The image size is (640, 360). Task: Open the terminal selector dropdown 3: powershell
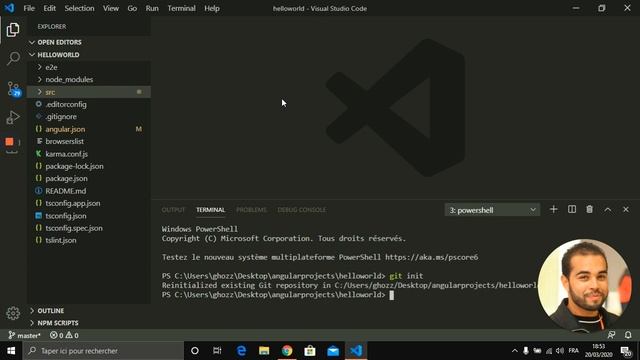click(492, 210)
